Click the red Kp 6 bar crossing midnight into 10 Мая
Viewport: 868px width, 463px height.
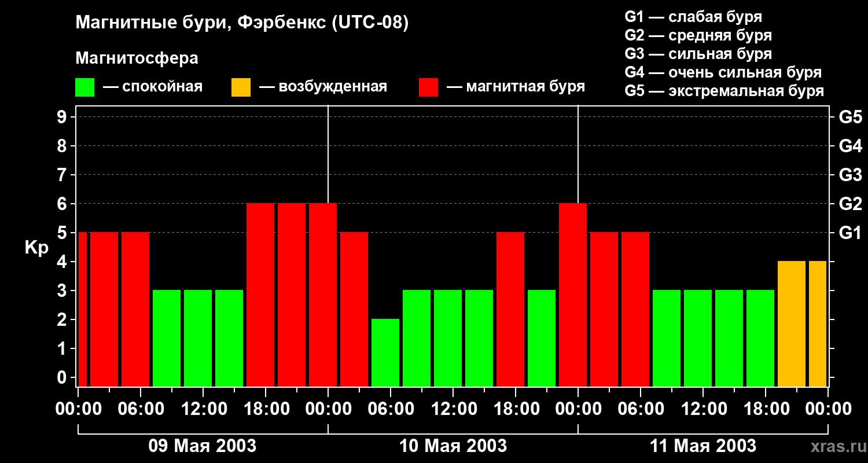point(323,295)
